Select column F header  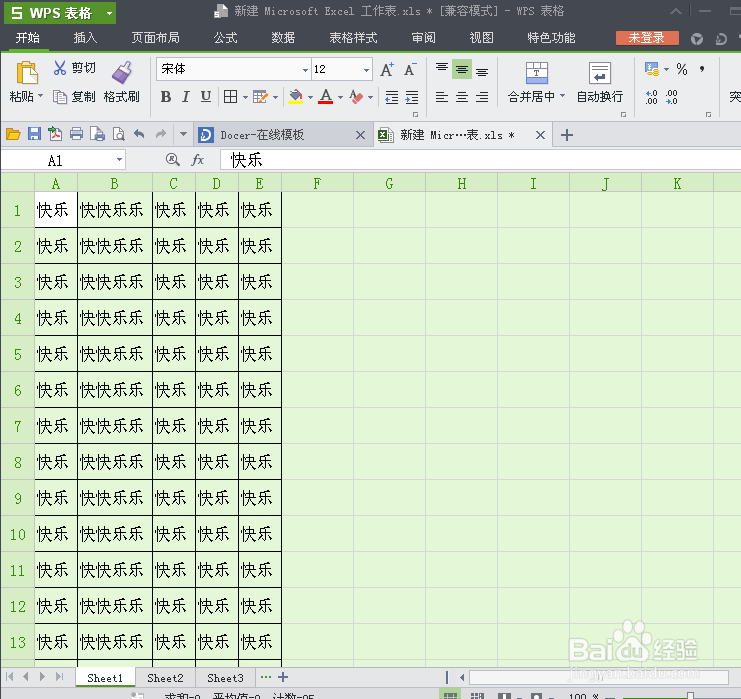(317, 183)
